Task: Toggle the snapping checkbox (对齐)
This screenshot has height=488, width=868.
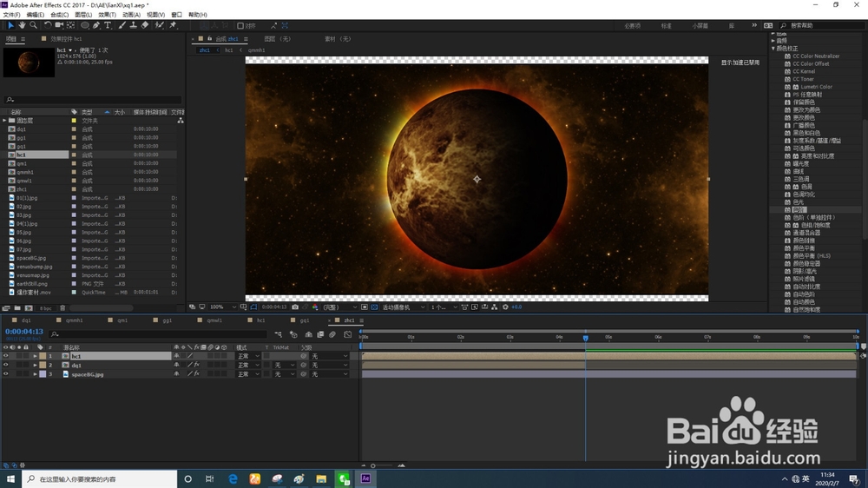Action: coord(240,25)
